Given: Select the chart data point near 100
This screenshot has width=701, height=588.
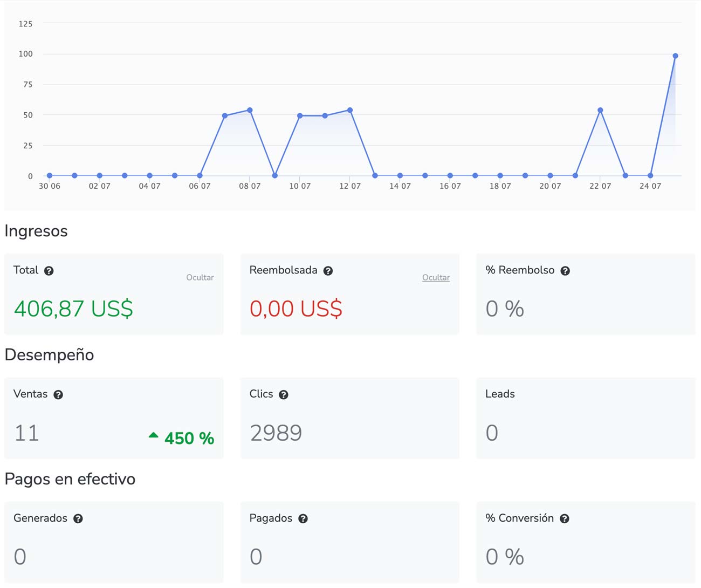Looking at the screenshot, I should 675,56.
